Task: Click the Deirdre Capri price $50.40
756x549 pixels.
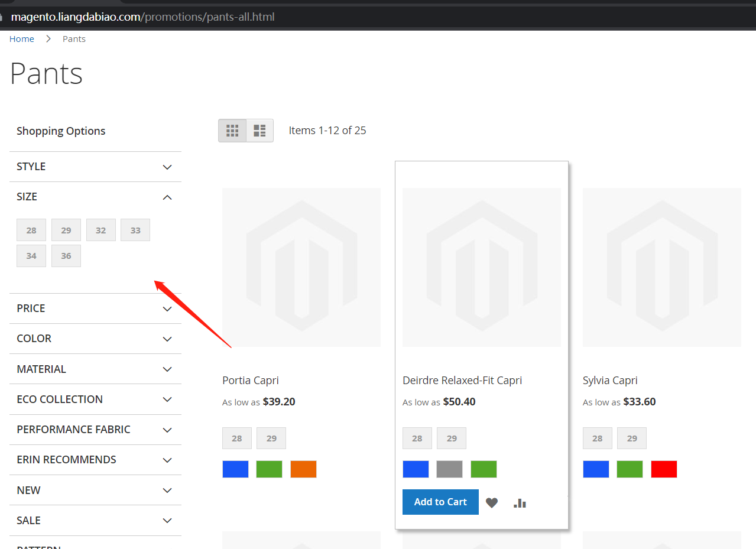Action: pos(459,402)
